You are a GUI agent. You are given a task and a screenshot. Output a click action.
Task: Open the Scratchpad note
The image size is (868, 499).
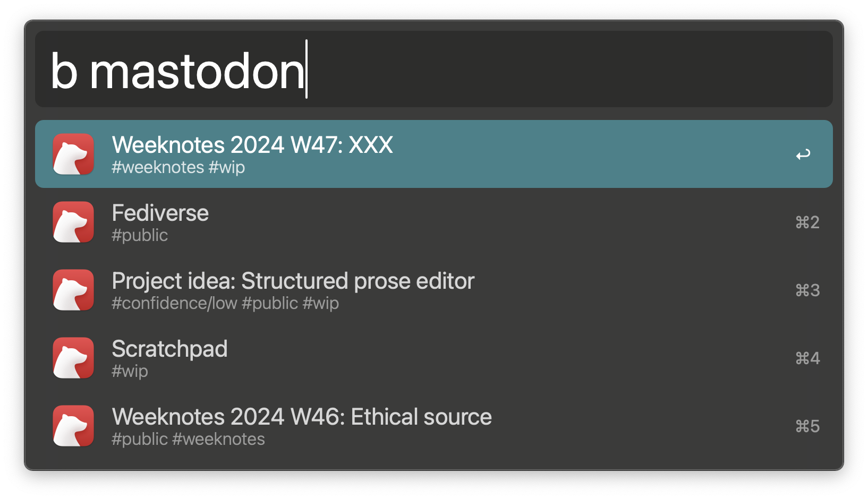(x=169, y=349)
